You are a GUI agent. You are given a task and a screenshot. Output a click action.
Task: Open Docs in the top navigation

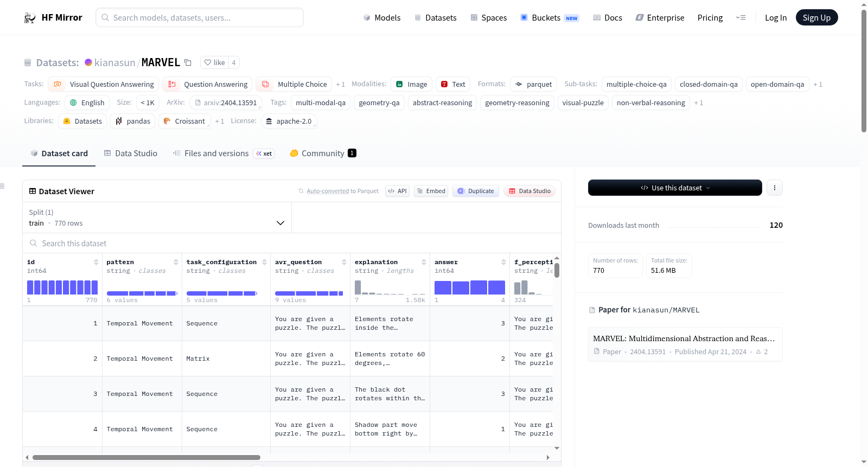coord(608,18)
